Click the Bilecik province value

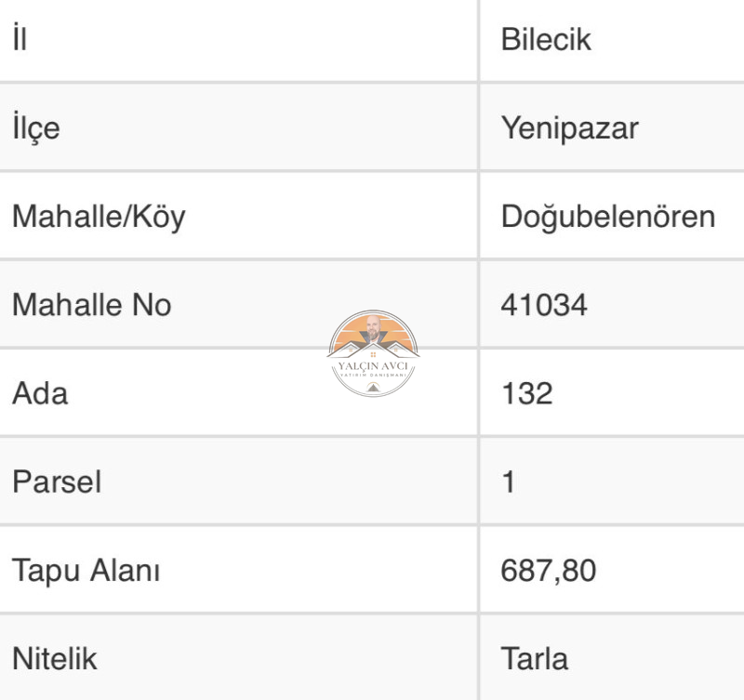(x=546, y=39)
